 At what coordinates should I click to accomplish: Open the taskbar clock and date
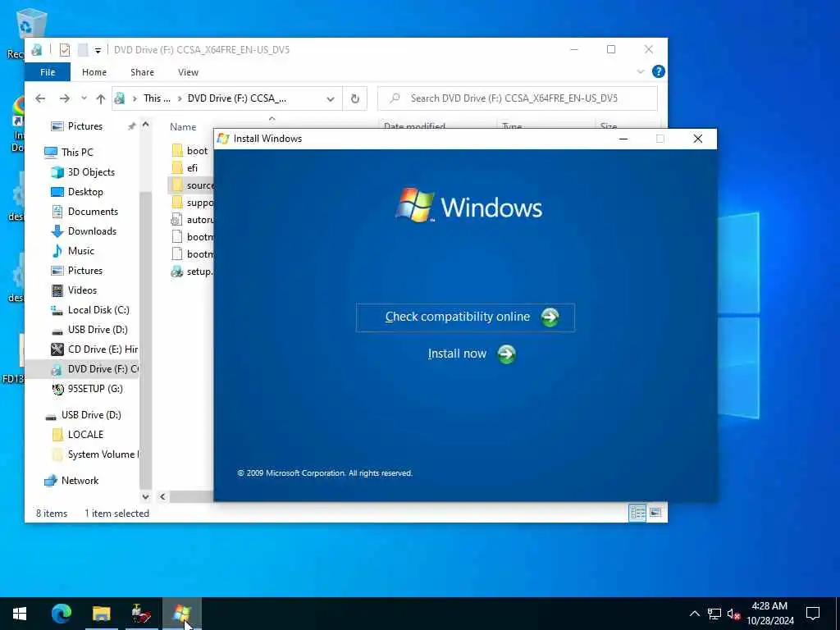(x=769, y=614)
